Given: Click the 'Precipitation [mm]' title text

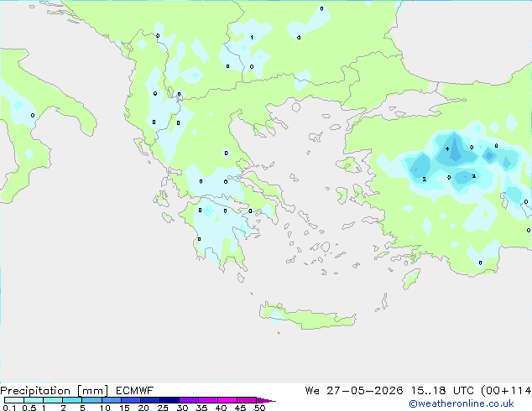Looking at the screenshot, I should click(55, 391).
